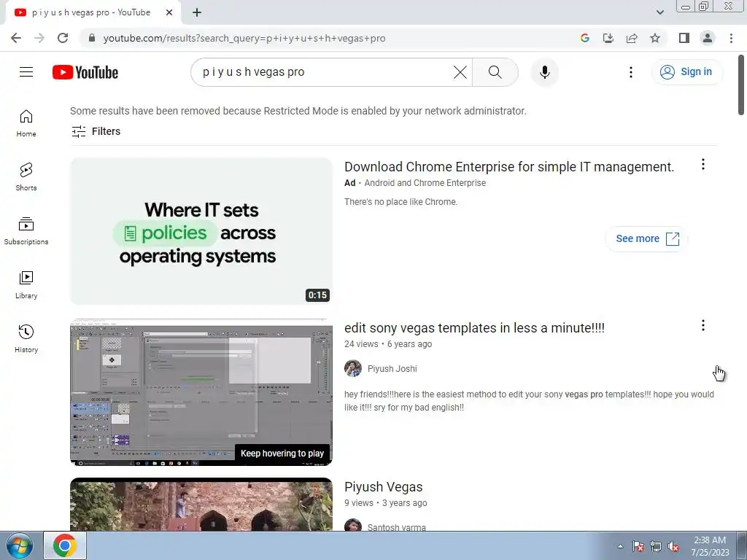The image size is (747, 560).
Task: Click the Google icon in address bar
Action: (x=585, y=38)
